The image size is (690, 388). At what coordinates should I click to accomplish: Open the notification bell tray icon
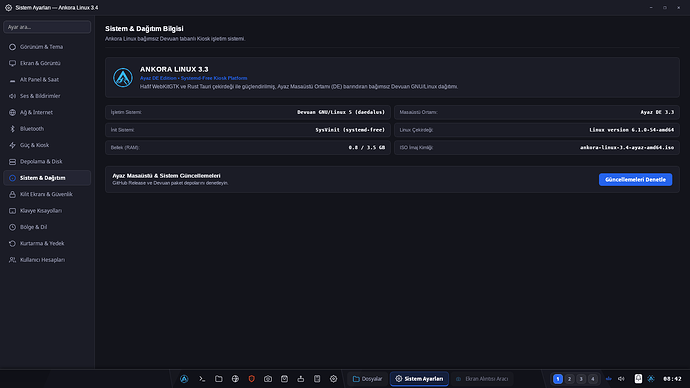pos(638,379)
